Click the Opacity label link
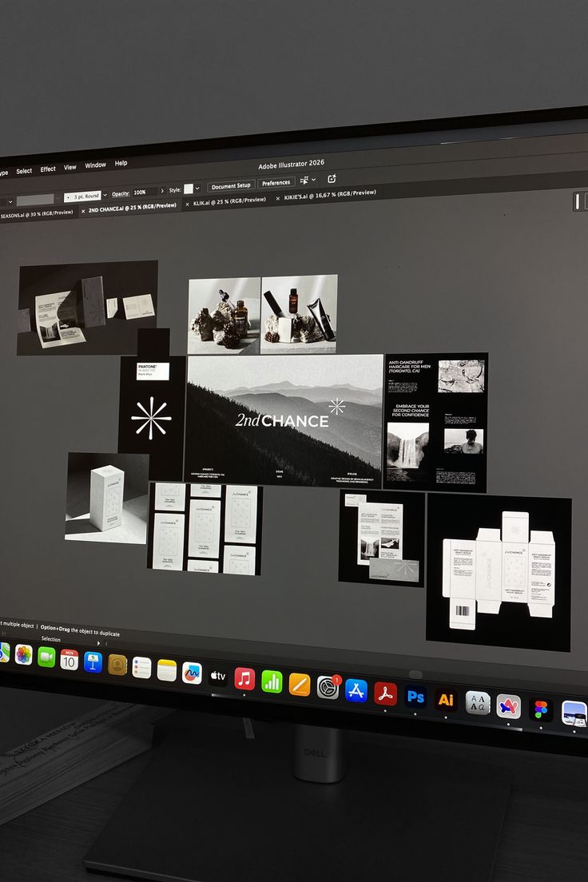Image resolution: width=588 pixels, height=882 pixels. [x=121, y=194]
